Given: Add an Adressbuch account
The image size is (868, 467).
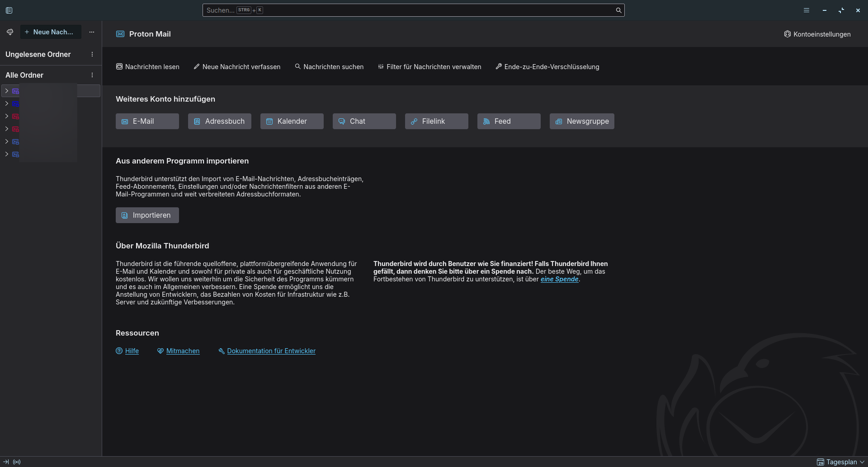Looking at the screenshot, I should click(x=220, y=121).
